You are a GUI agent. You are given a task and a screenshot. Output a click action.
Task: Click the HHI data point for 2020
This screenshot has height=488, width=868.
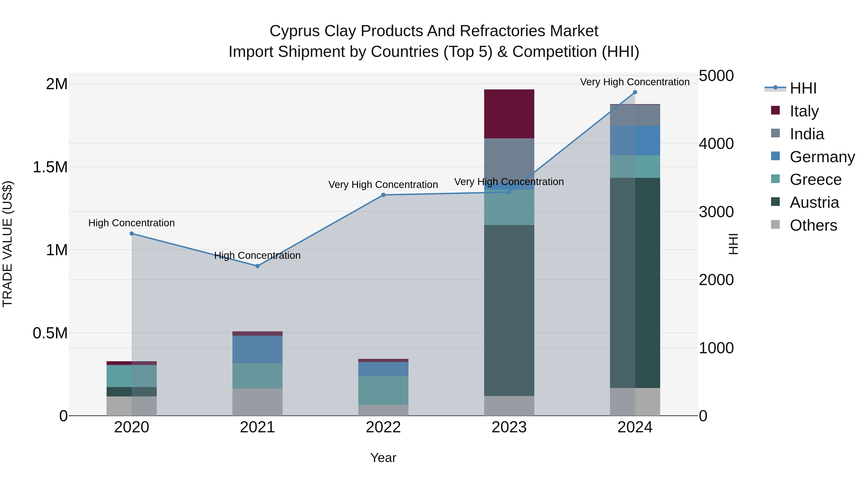(x=132, y=234)
